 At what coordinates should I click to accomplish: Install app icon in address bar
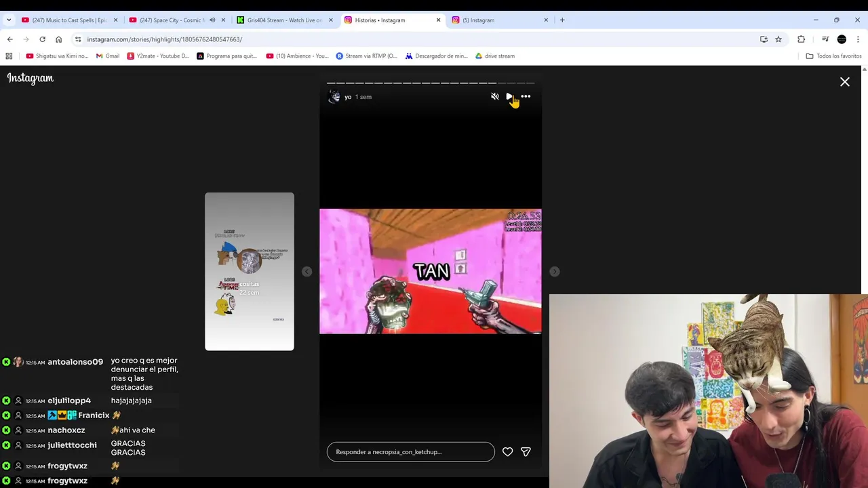coord(764,39)
